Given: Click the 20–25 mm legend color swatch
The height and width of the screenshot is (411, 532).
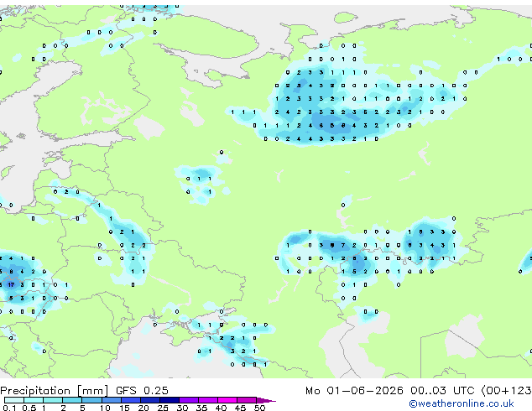Looking at the screenshot, I should point(150,400).
